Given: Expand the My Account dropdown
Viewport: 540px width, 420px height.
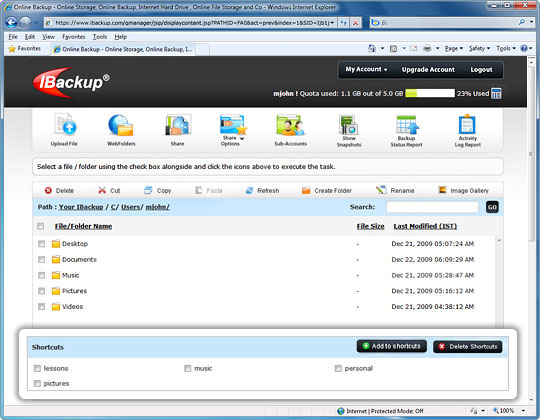Looking at the screenshot, I should pos(366,70).
